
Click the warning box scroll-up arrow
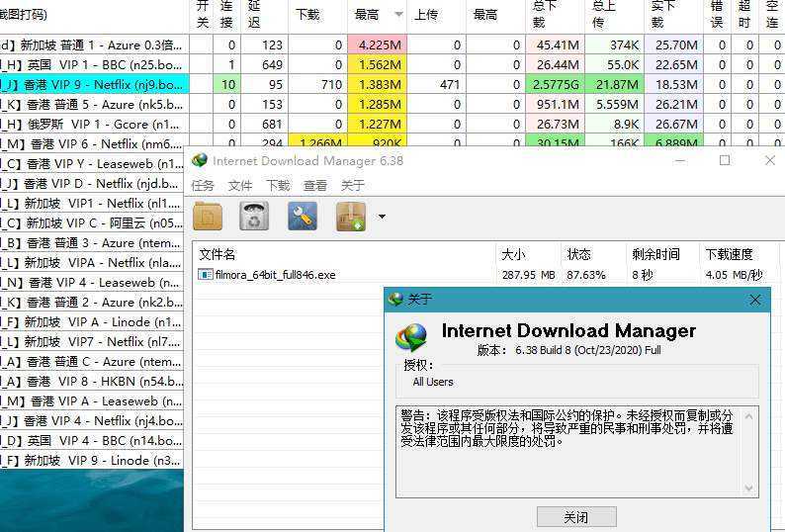[x=749, y=416]
